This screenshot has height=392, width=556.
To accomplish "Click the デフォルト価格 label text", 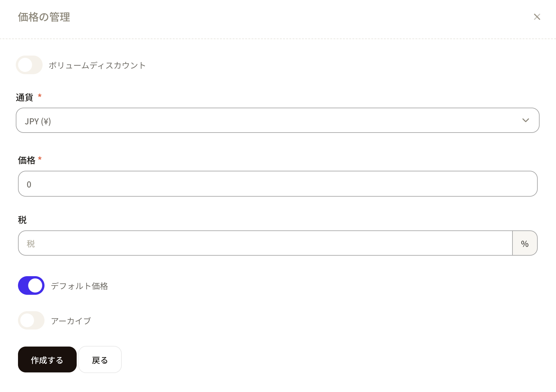I will [x=80, y=286].
